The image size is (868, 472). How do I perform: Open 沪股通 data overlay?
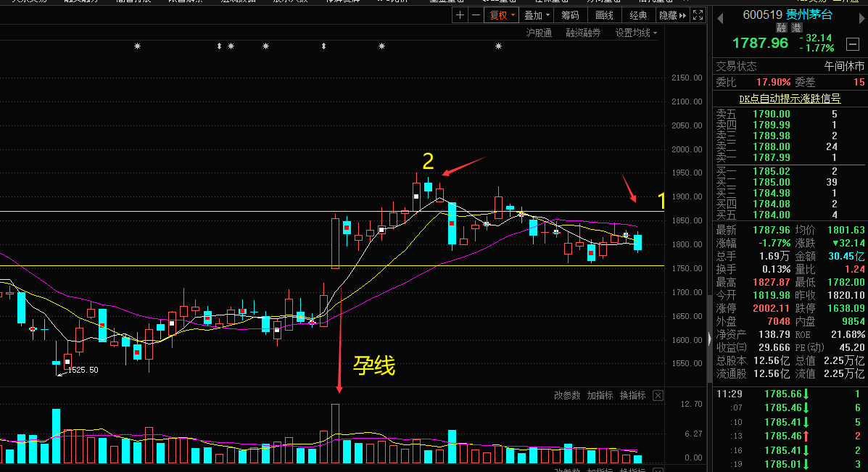coord(539,33)
